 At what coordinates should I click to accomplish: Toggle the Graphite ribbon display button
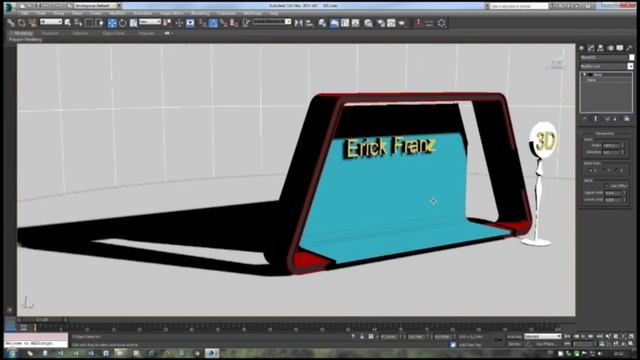click(334, 23)
